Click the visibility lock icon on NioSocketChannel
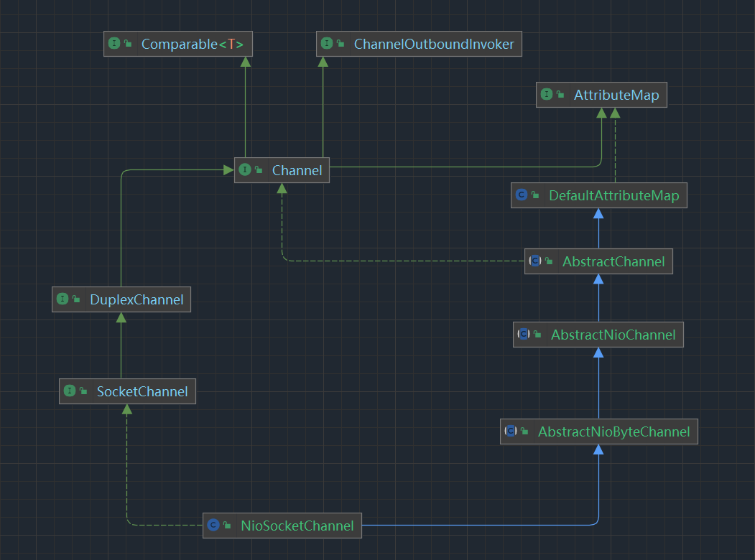 pyautogui.click(x=227, y=526)
